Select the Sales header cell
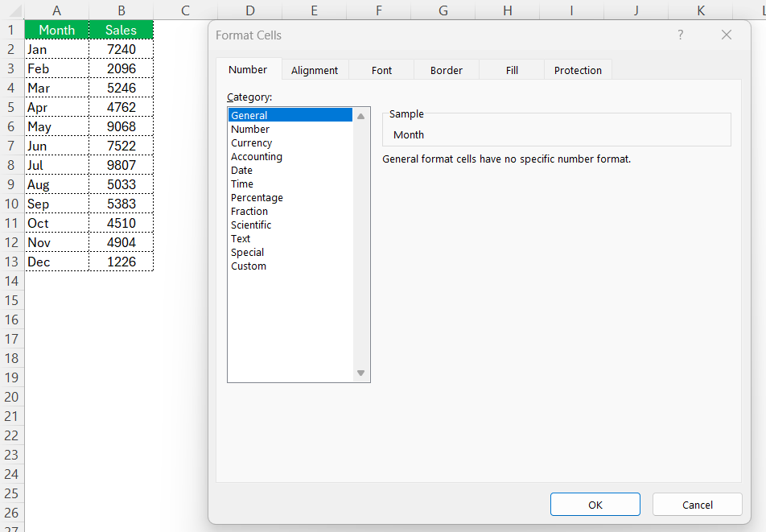Image resolution: width=766 pixels, height=532 pixels. (x=121, y=30)
